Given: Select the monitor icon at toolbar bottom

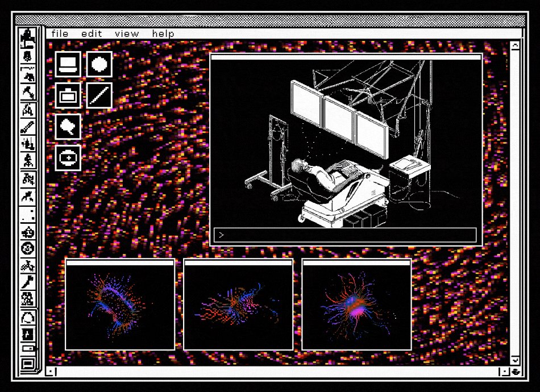Looking at the screenshot, I should (27, 364).
